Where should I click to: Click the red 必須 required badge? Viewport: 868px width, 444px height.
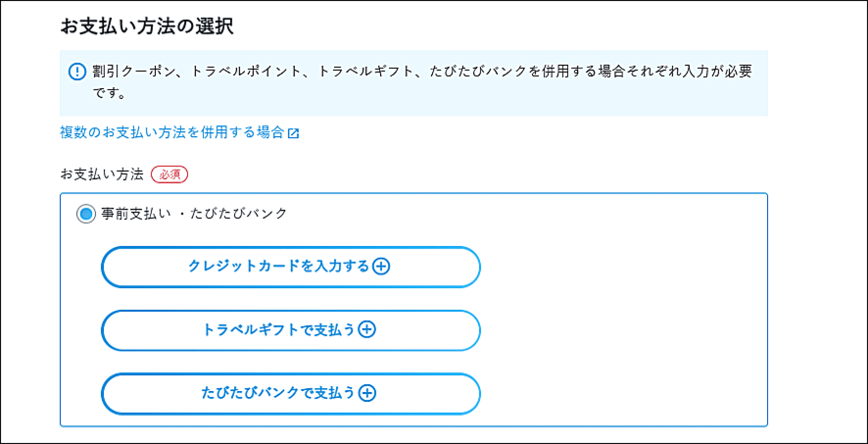click(169, 174)
